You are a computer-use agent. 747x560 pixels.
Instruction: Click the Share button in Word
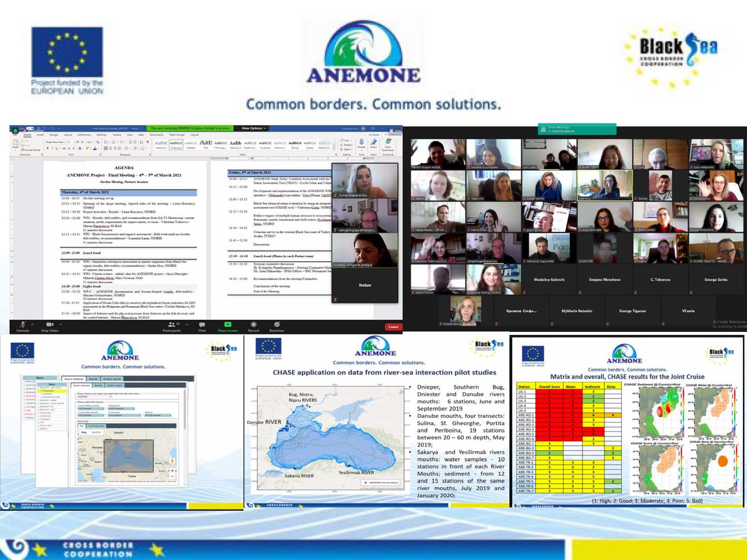[375, 135]
